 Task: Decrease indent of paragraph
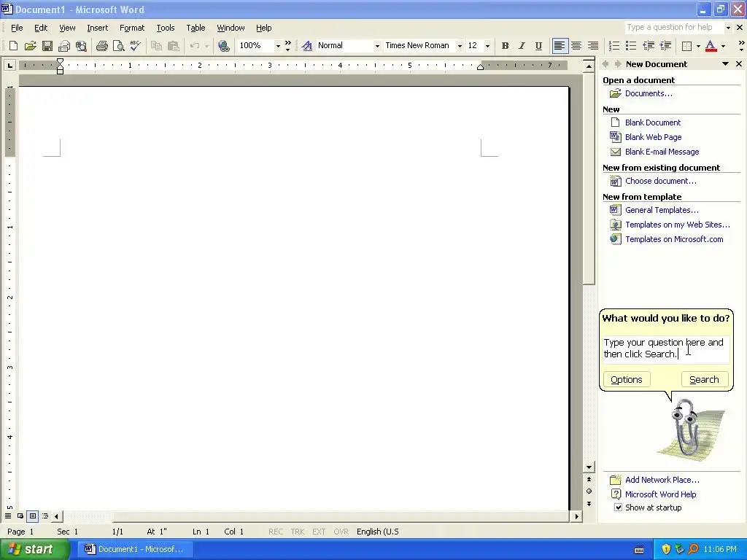point(648,46)
